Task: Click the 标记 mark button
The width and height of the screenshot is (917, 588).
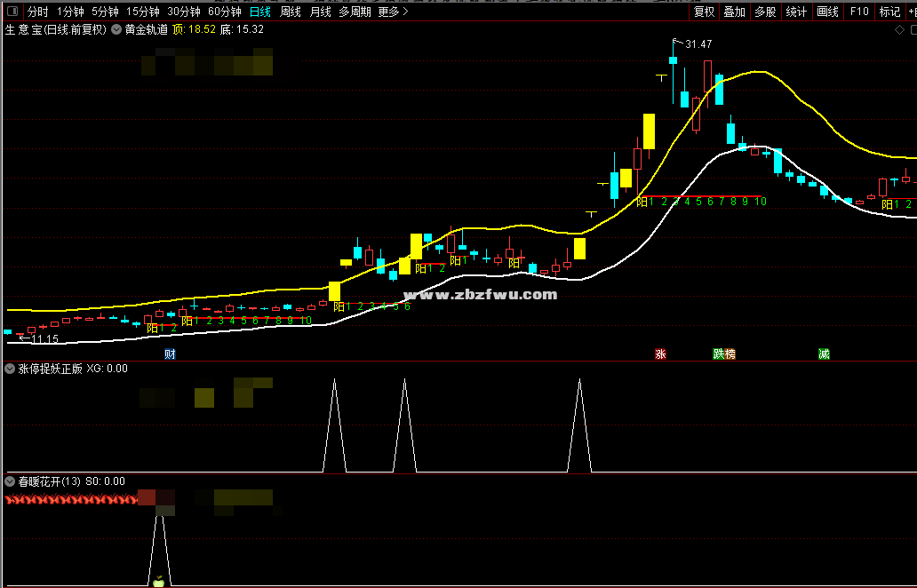Action: (889, 12)
